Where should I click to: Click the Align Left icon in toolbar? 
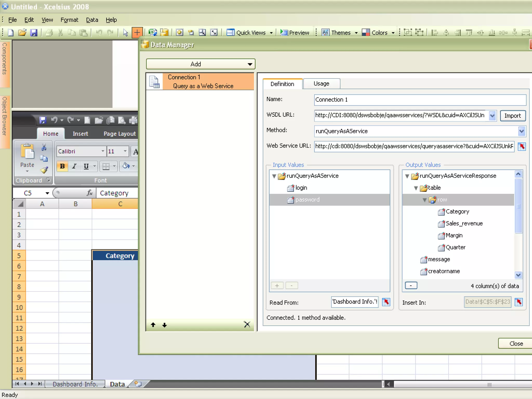pyautogui.click(x=435, y=33)
